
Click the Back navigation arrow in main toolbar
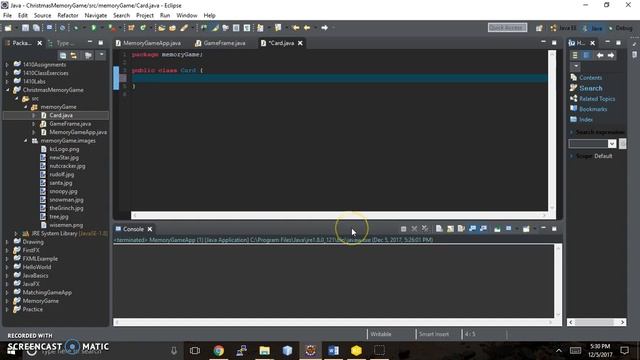coord(307,28)
